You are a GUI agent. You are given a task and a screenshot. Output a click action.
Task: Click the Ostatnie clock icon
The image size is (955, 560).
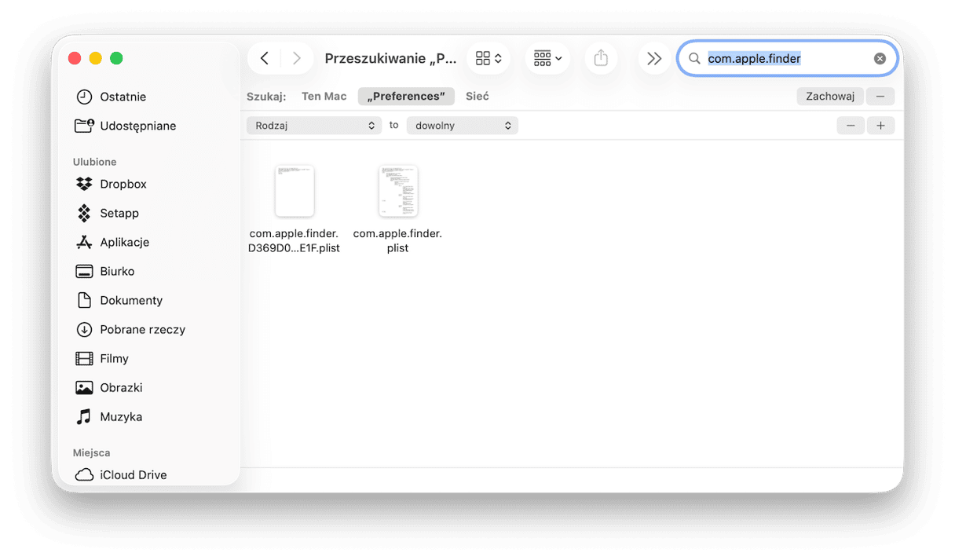click(84, 97)
